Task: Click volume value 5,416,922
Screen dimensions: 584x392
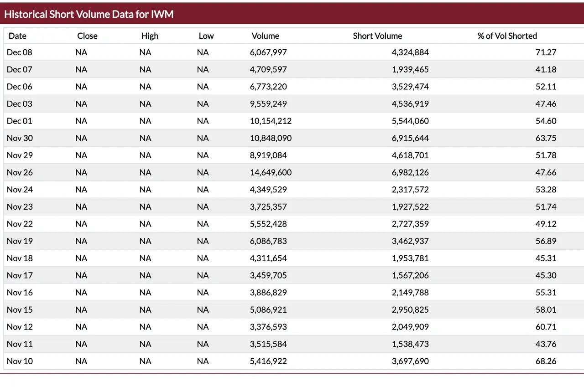Action: pyautogui.click(x=269, y=361)
